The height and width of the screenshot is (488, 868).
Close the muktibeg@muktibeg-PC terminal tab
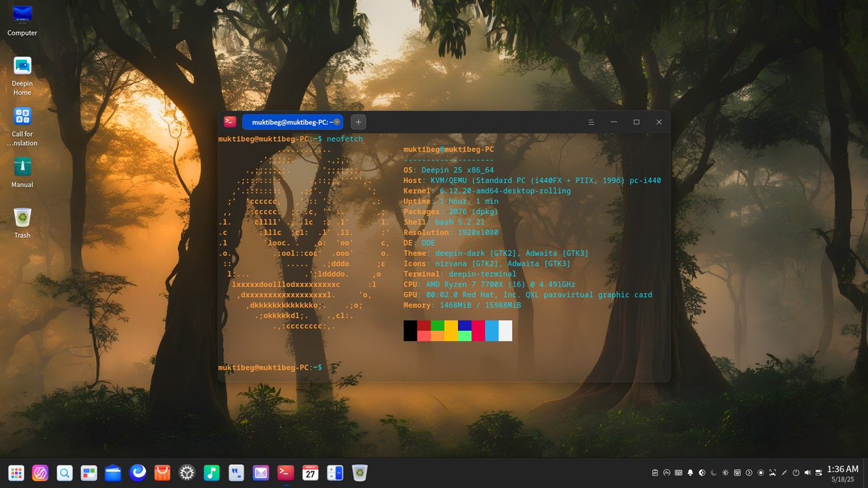pyautogui.click(x=336, y=122)
